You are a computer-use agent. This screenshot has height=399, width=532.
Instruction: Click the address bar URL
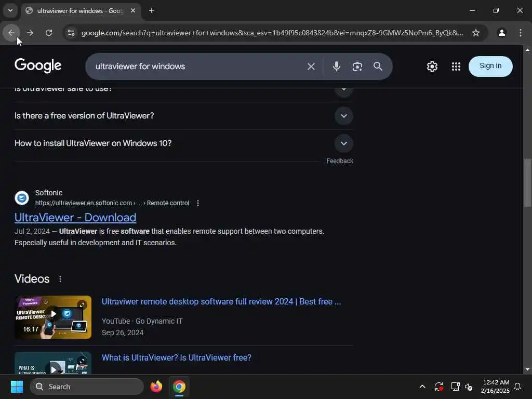tap(272, 33)
